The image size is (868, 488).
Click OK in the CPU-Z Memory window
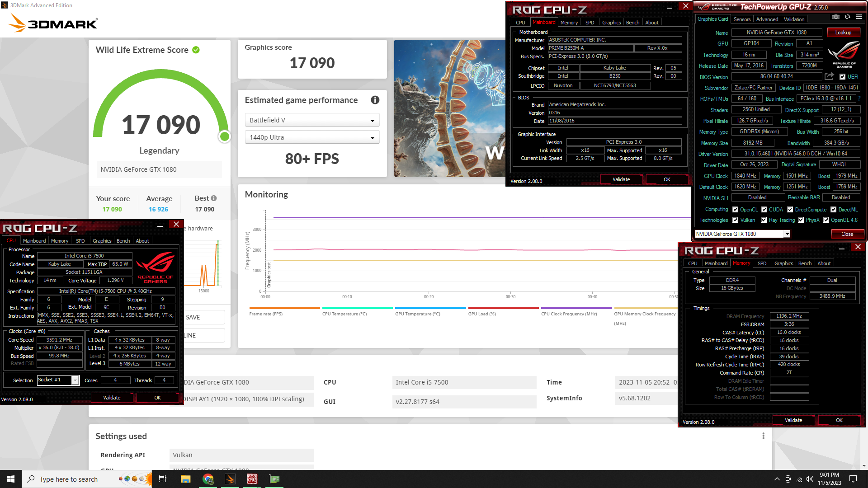click(x=839, y=420)
